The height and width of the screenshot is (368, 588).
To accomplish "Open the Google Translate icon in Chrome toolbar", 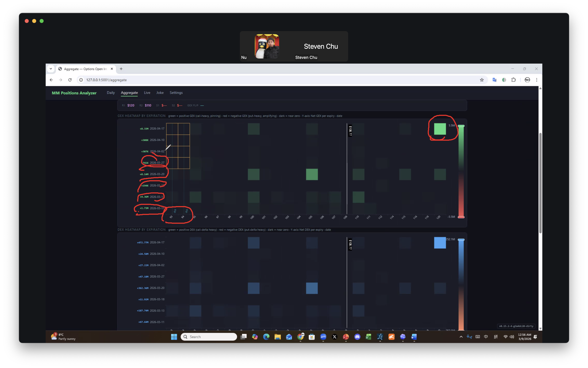I will tap(494, 80).
